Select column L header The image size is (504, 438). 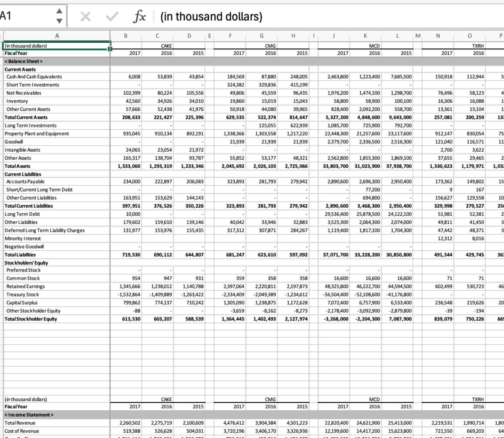point(397,36)
